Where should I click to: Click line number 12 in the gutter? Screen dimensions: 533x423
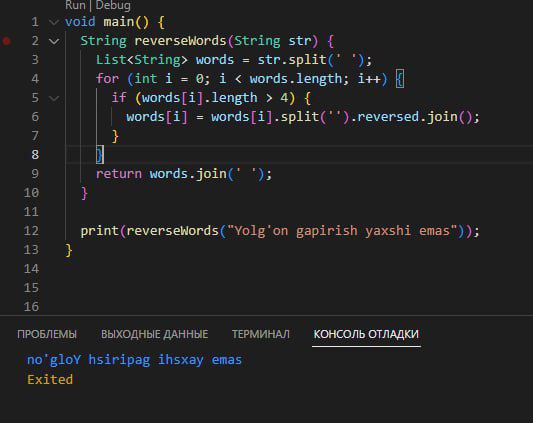pos(31,231)
